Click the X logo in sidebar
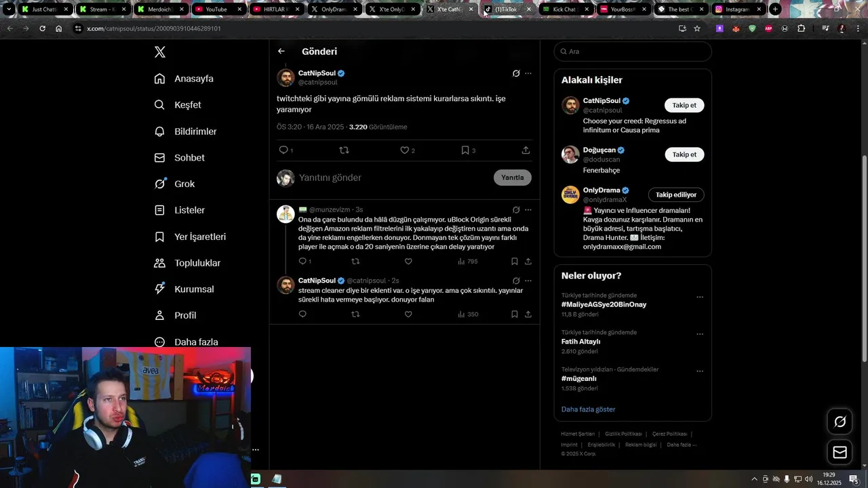 click(159, 52)
